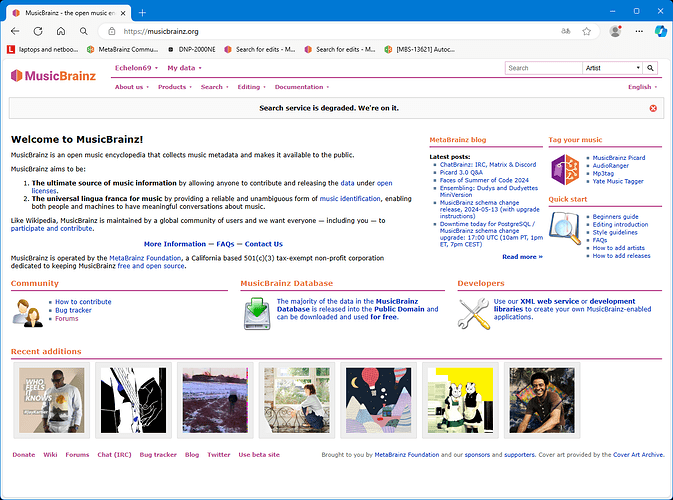Open the MusicBrainz Picard tagger link

click(x=618, y=158)
